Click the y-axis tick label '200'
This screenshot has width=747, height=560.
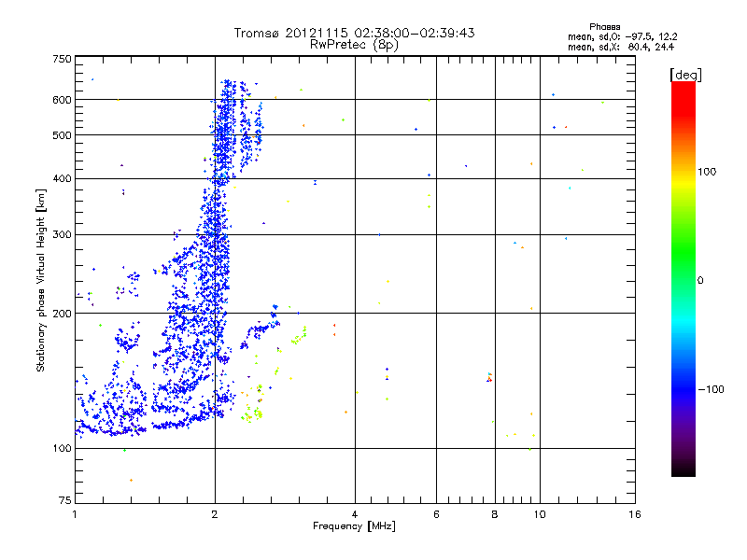point(62,314)
